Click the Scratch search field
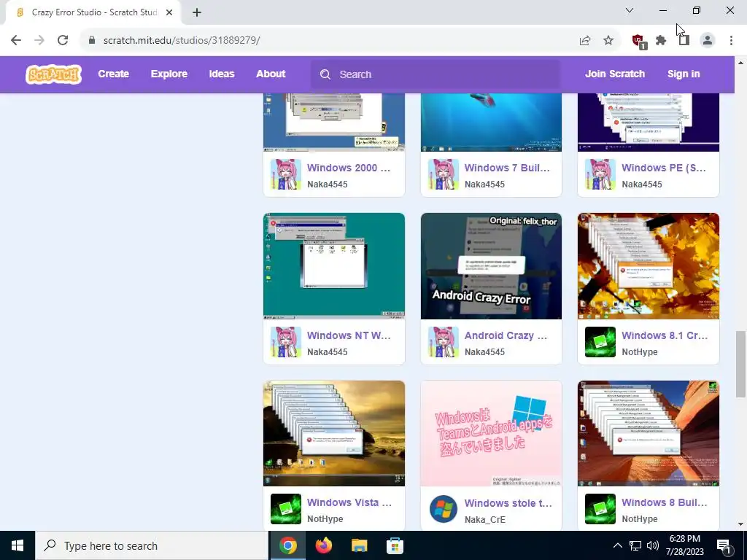This screenshot has height=560, width=747. pyautogui.click(x=436, y=74)
